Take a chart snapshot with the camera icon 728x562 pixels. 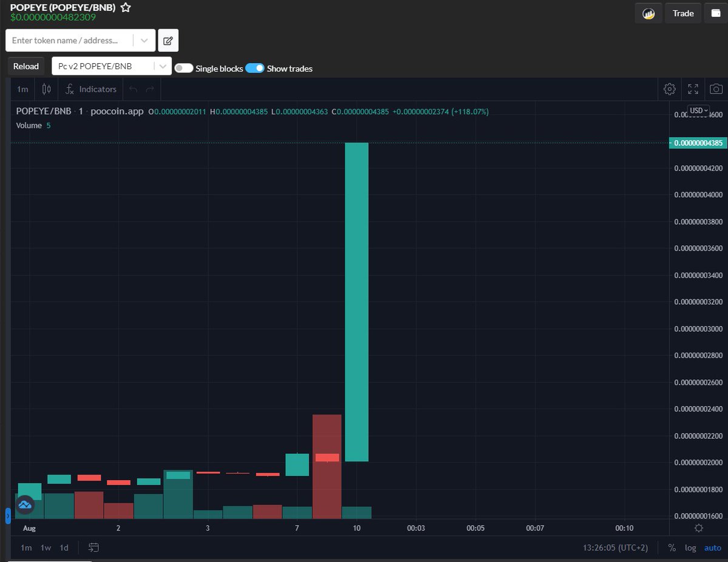pyautogui.click(x=716, y=89)
